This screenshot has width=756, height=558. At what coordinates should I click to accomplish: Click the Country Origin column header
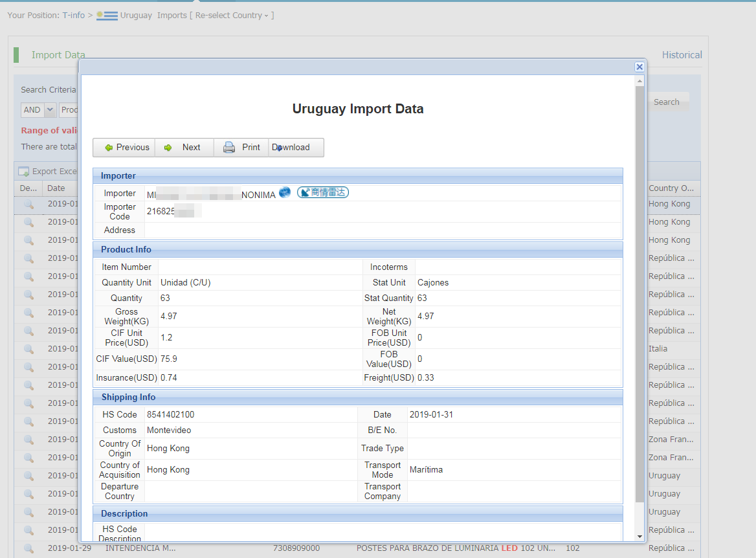pos(672,188)
